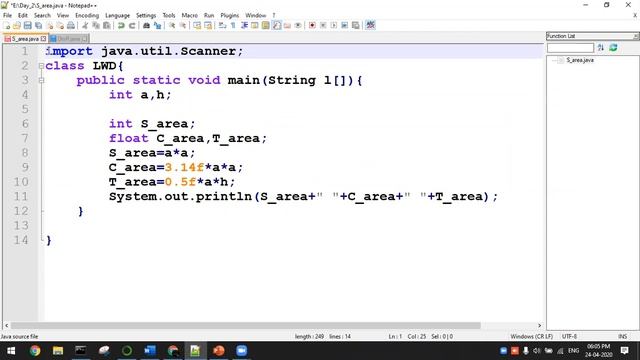Click the spell-check ABC toolbar icon
This screenshot has width=640, height=360.
click(370, 25)
